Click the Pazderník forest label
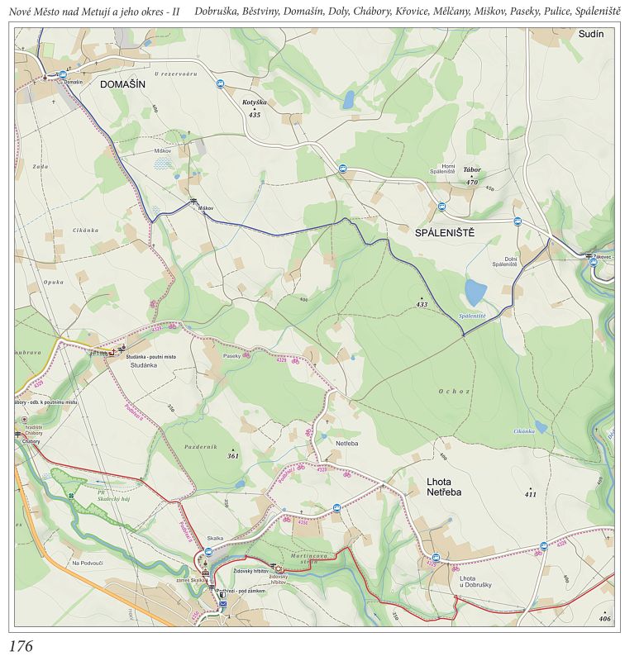The image size is (644, 661). coord(201,446)
